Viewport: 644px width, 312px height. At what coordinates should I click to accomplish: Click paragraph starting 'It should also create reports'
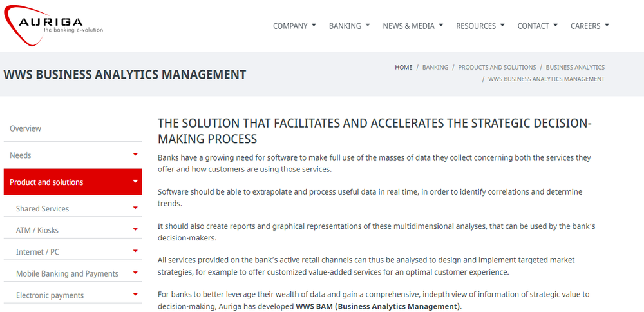click(x=377, y=232)
